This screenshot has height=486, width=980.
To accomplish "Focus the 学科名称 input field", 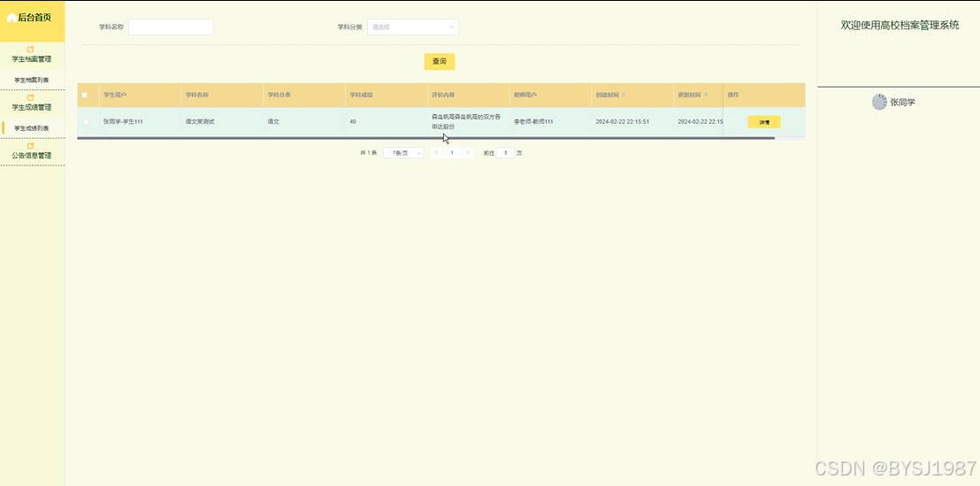I will [171, 27].
